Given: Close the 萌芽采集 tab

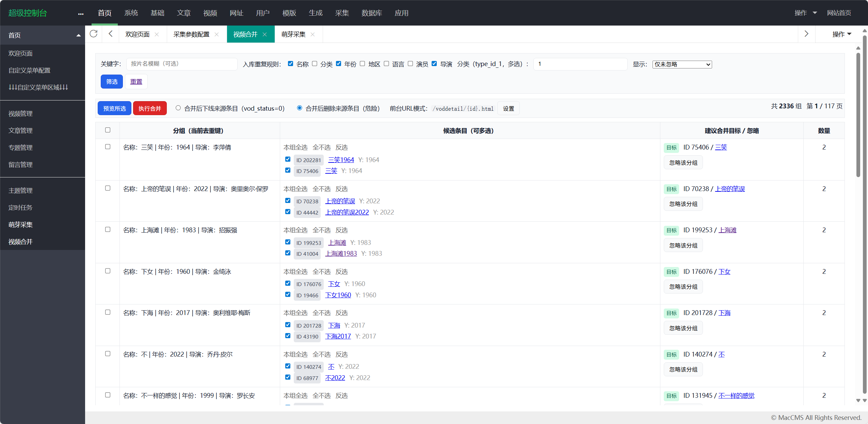Looking at the screenshot, I should click(x=312, y=34).
